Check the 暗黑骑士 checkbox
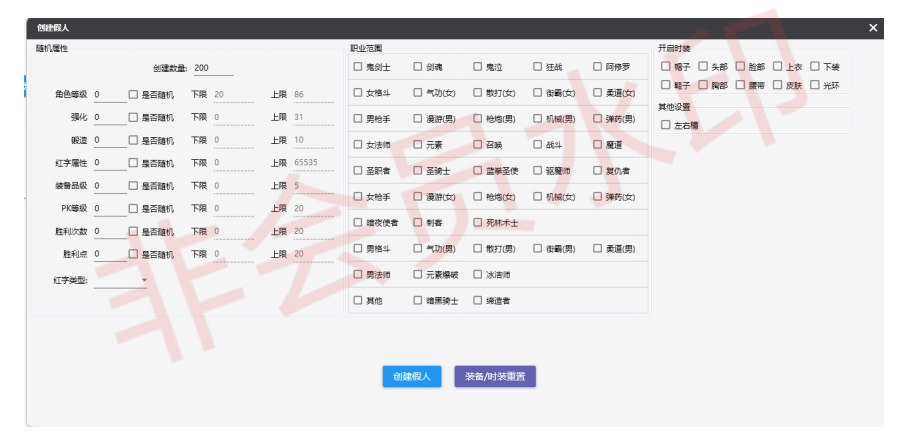The height and width of the screenshot is (435, 914). click(x=418, y=300)
